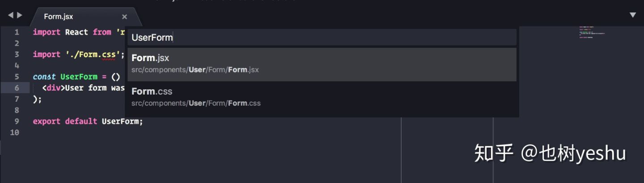Open the tab list dropdown triangle
Image resolution: width=644 pixels, height=183 pixels.
click(633, 15)
